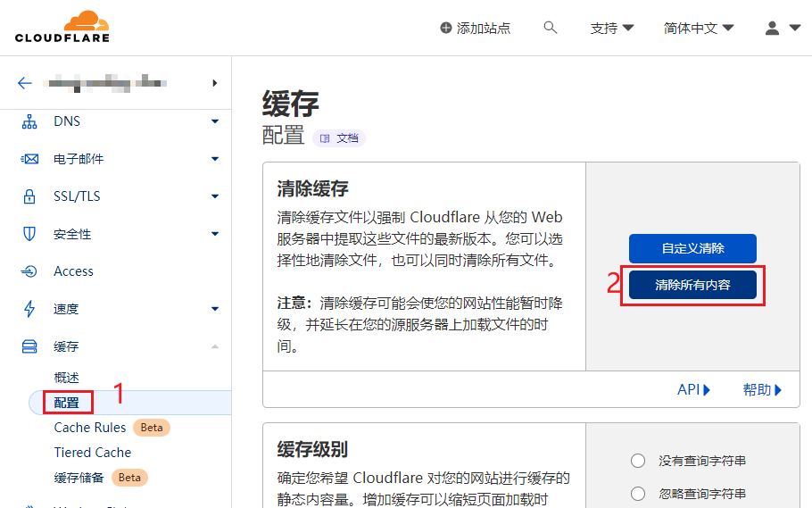
Task: Click the back arrow in sidebar
Action: pos(25,83)
